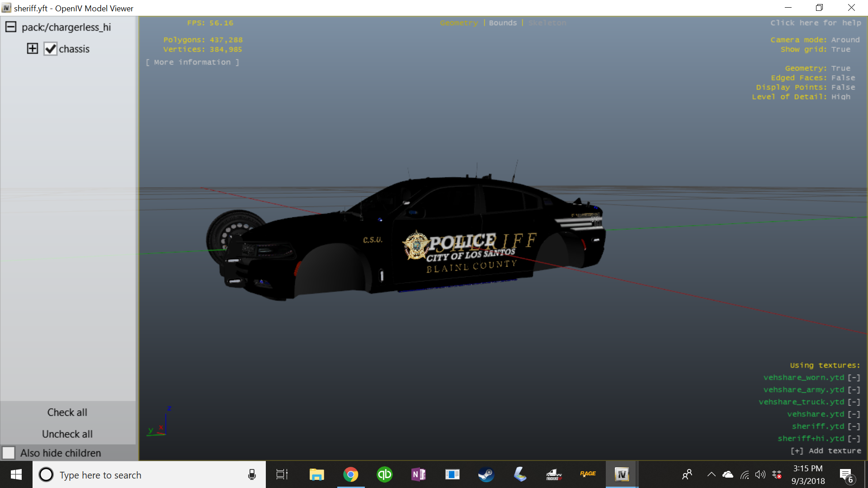Click the Check all button

pos(67,413)
